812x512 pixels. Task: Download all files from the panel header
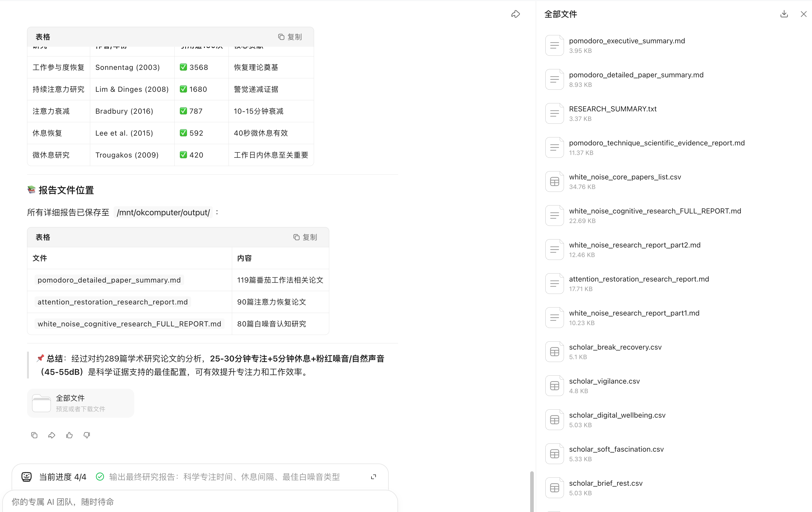[784, 14]
